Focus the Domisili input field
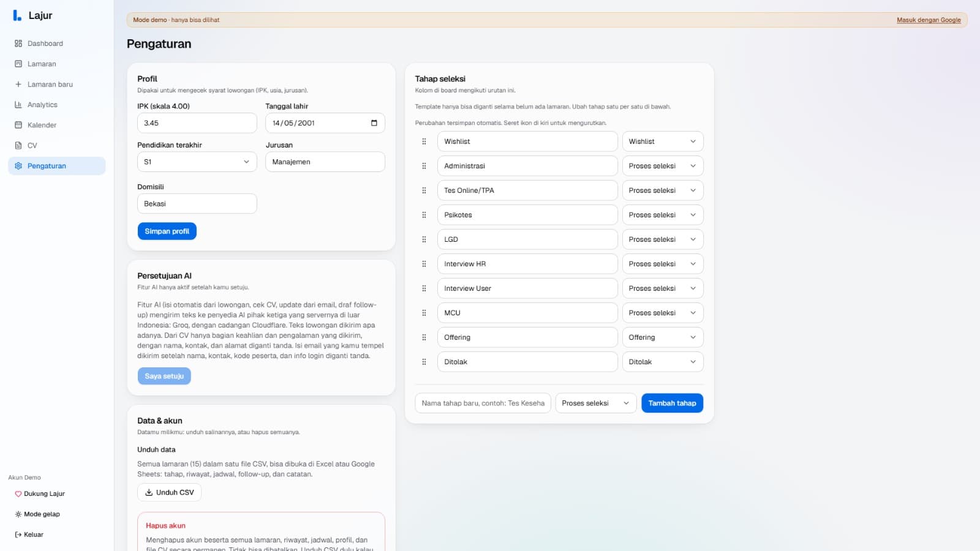 (197, 203)
